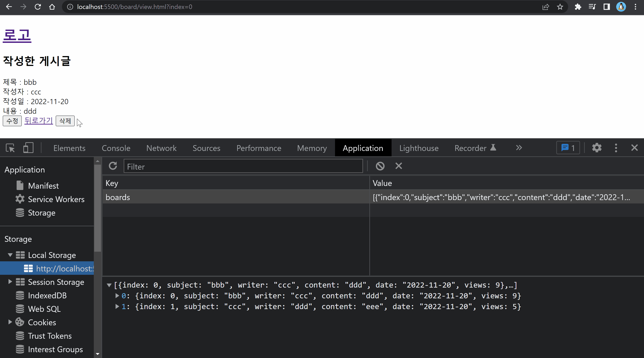Open the console issues counter badge
The height and width of the screenshot is (358, 644).
coord(568,148)
